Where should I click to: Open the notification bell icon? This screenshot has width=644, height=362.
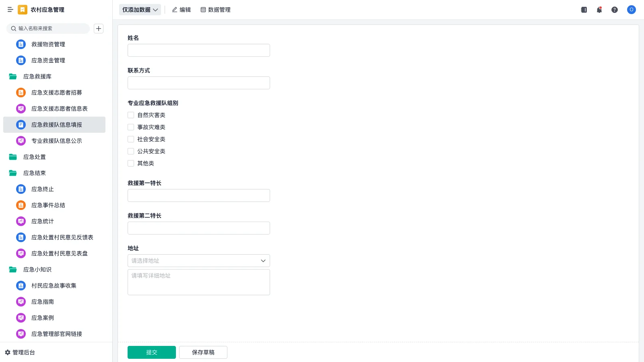point(599,10)
